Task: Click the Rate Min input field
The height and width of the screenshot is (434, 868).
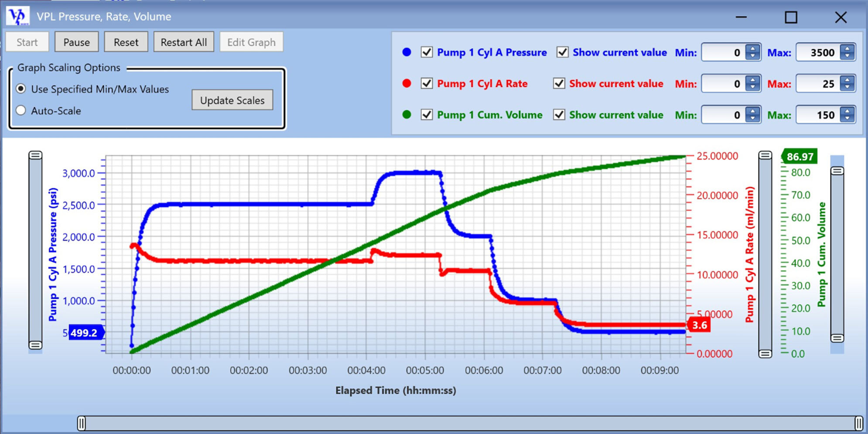Action: click(x=724, y=84)
